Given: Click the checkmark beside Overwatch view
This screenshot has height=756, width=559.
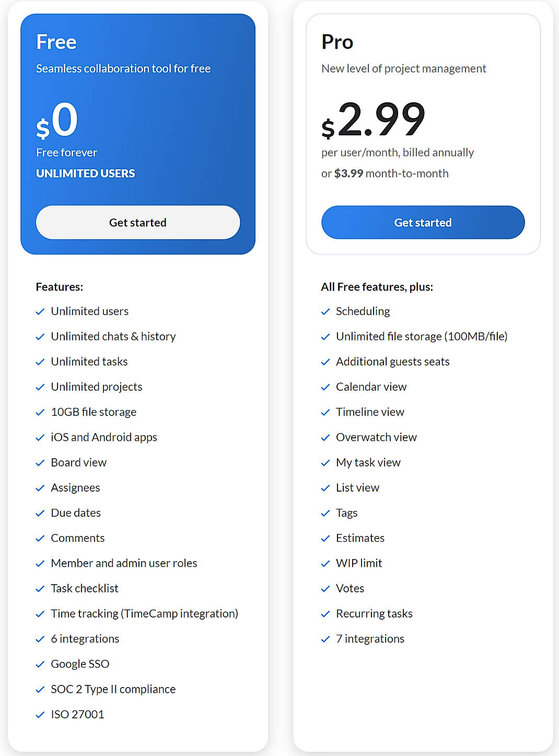Looking at the screenshot, I should pyautogui.click(x=325, y=437).
